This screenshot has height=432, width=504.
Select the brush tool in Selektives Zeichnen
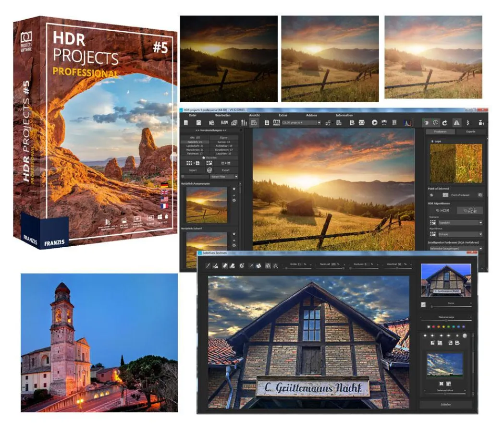click(207, 266)
